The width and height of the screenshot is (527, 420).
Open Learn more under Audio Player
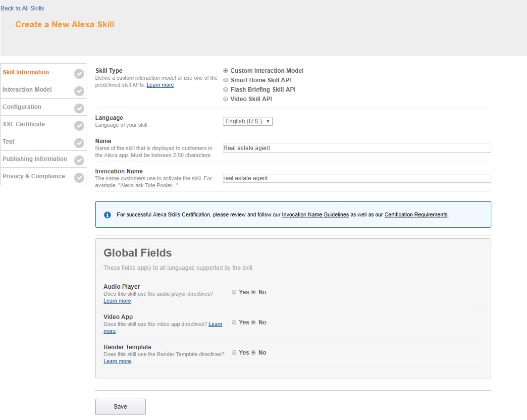click(117, 301)
